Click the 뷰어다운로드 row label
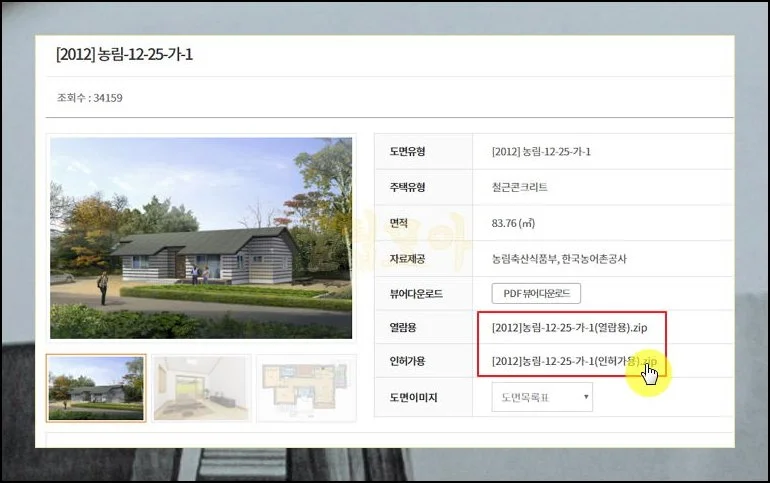Image resolution: width=770 pixels, height=483 pixels. tap(416, 295)
